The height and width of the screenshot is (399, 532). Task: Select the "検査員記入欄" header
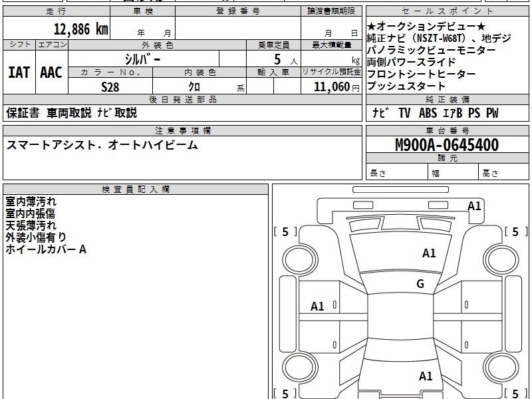136,190
